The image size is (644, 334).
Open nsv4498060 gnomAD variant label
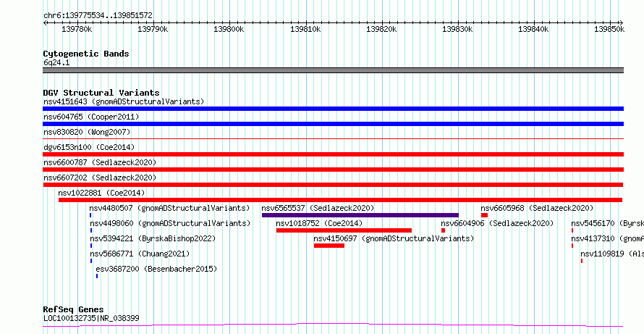[x=170, y=223]
